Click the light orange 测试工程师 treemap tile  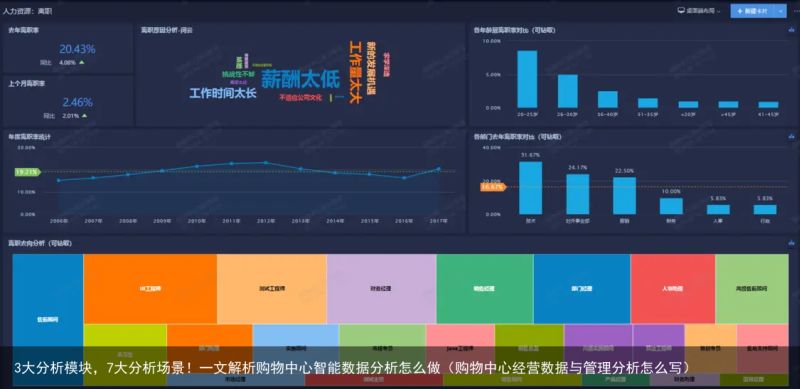point(271,289)
